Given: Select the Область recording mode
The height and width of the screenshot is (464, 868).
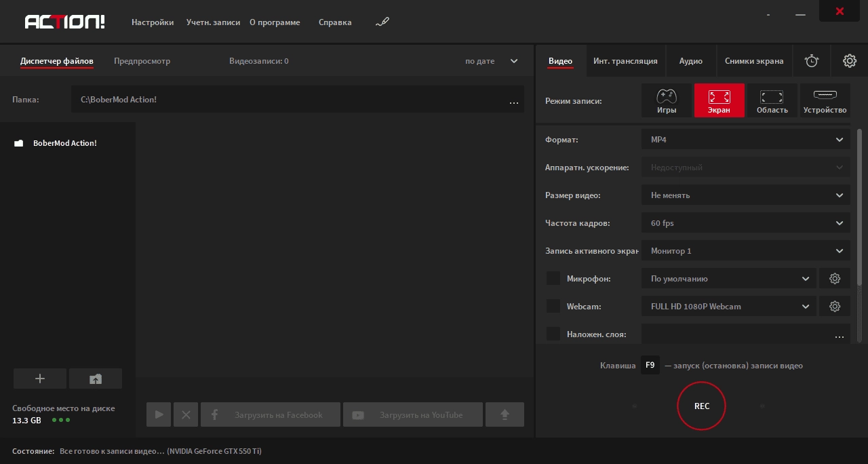Looking at the screenshot, I should (x=772, y=100).
